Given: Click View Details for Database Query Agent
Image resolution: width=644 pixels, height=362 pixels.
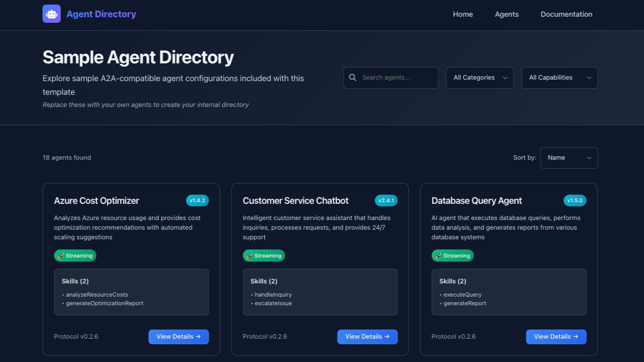Looking at the screenshot, I should click(556, 337).
